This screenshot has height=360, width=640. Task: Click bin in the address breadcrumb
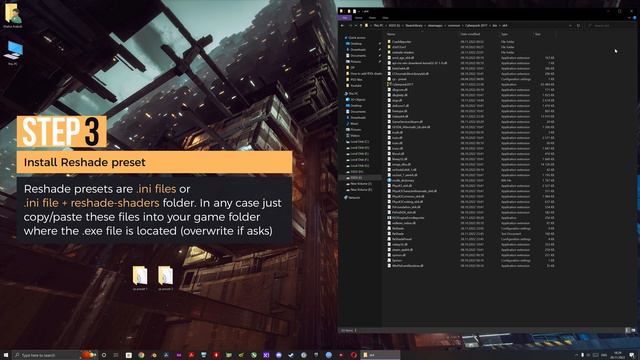pyautogui.click(x=494, y=25)
